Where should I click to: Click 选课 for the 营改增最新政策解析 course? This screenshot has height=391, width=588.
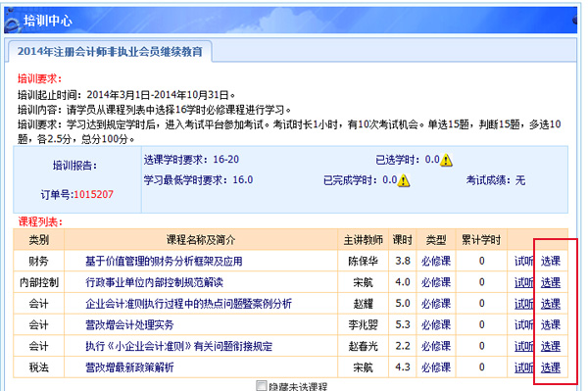[x=551, y=367]
